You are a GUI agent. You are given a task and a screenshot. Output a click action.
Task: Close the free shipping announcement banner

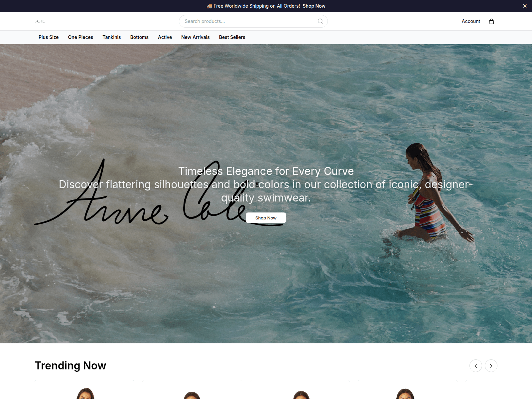[525, 6]
